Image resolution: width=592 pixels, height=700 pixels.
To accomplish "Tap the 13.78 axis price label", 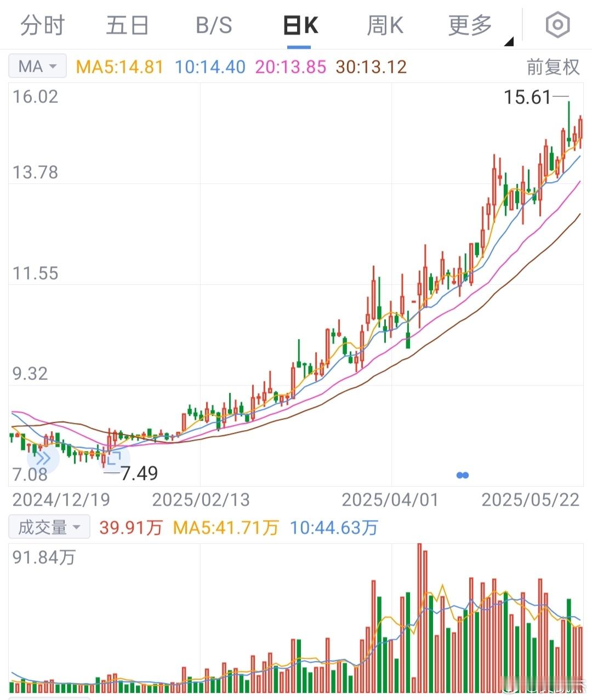I will (x=35, y=172).
